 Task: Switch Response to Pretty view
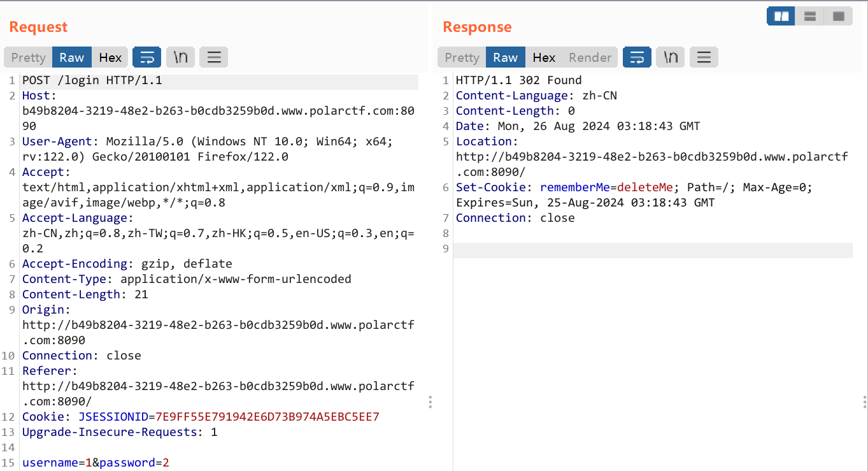click(x=462, y=57)
